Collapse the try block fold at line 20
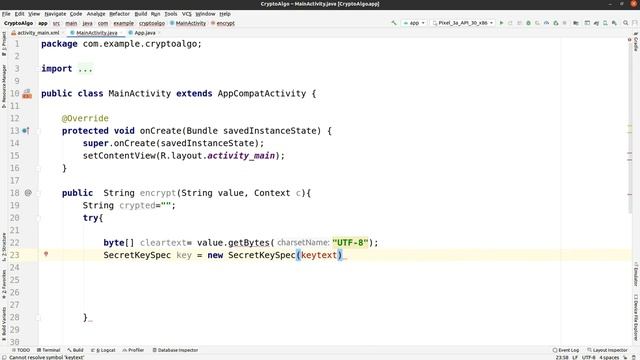The image size is (640, 360). click(x=39, y=218)
